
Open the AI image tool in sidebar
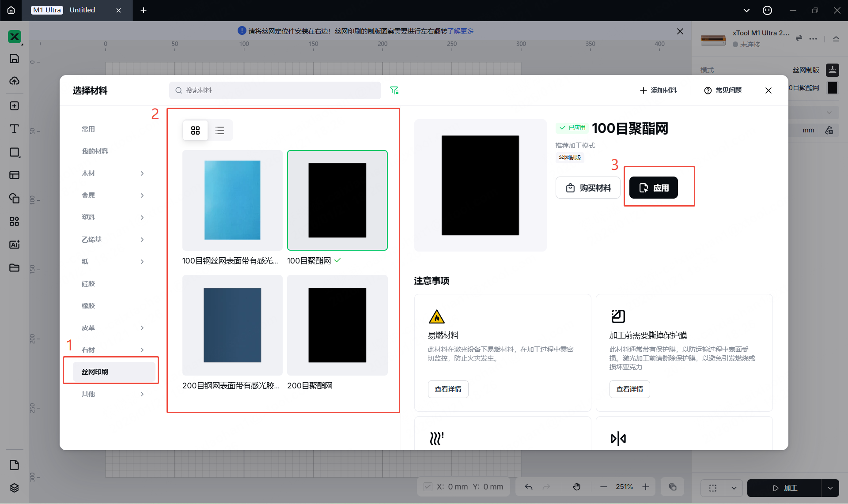pos(15,244)
